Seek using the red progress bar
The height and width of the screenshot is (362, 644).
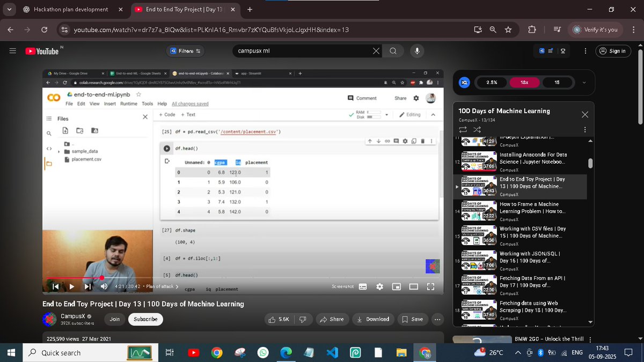pyautogui.click(x=244, y=278)
